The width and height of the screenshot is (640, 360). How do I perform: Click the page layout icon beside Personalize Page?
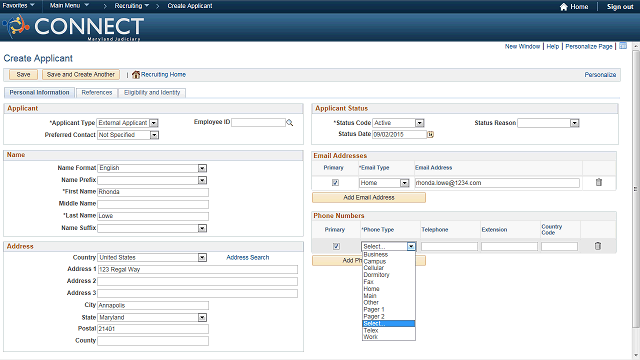(x=623, y=46)
